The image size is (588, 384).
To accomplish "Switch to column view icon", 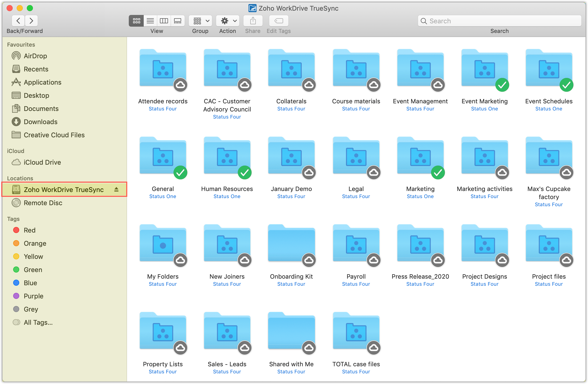I will point(164,21).
